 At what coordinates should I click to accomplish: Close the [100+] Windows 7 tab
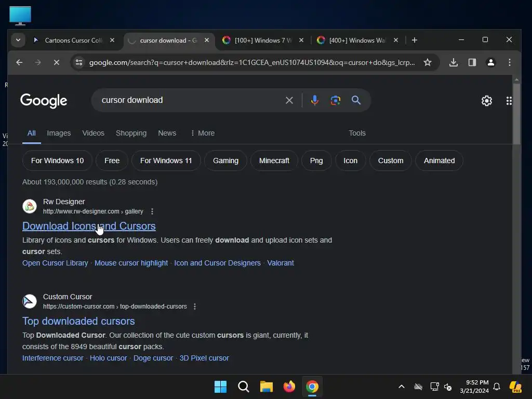click(x=301, y=41)
